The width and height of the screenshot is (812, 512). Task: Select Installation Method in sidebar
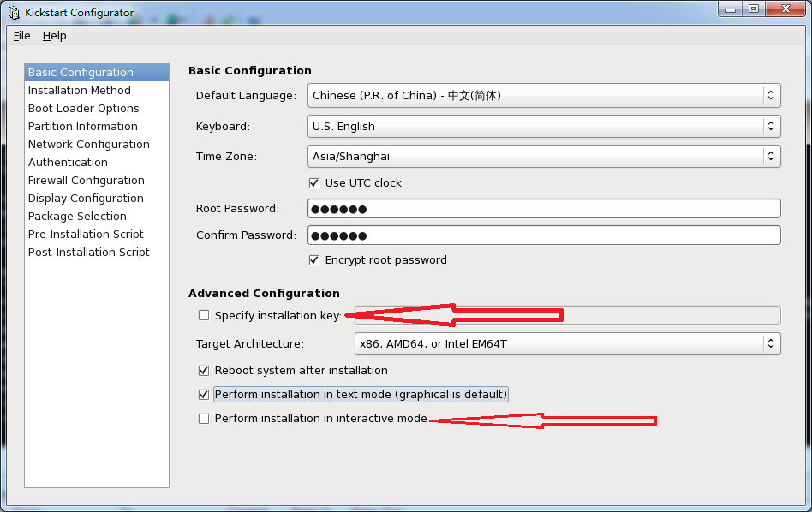coord(80,90)
